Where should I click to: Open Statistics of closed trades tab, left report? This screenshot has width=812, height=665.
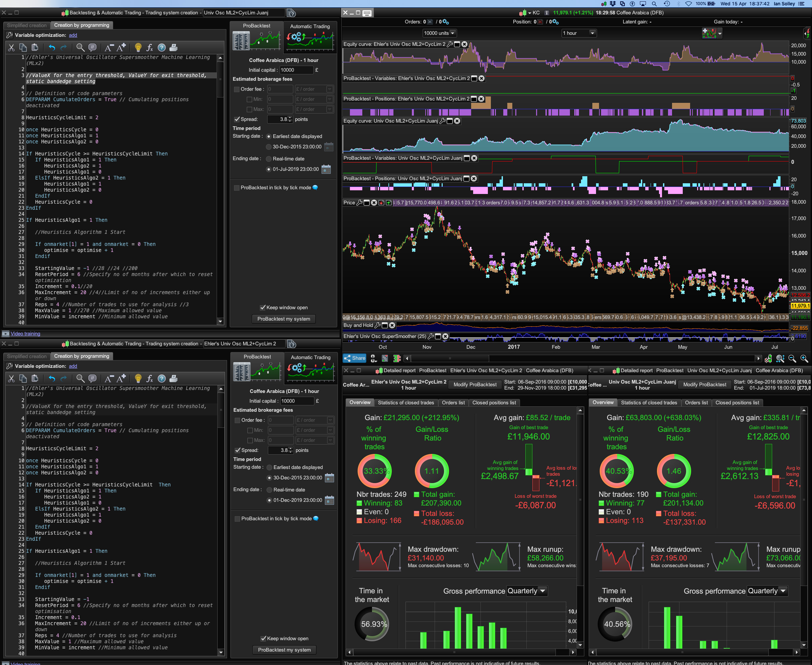coord(405,403)
